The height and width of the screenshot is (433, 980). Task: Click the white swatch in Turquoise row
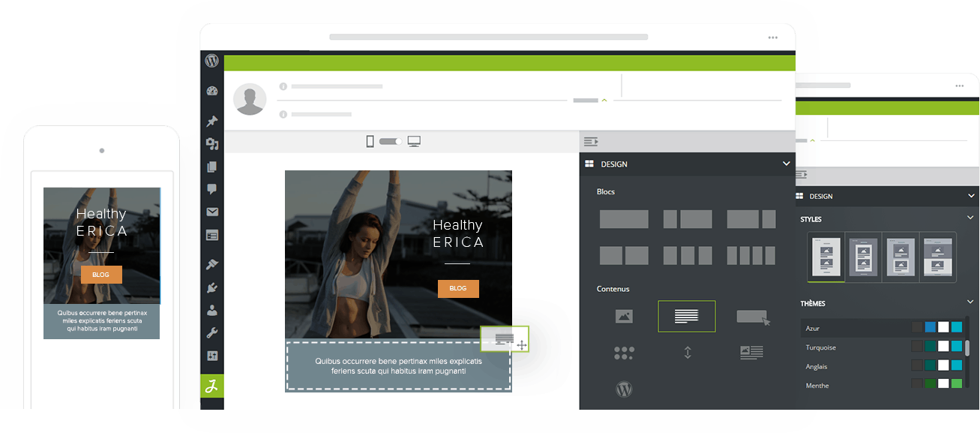943,347
